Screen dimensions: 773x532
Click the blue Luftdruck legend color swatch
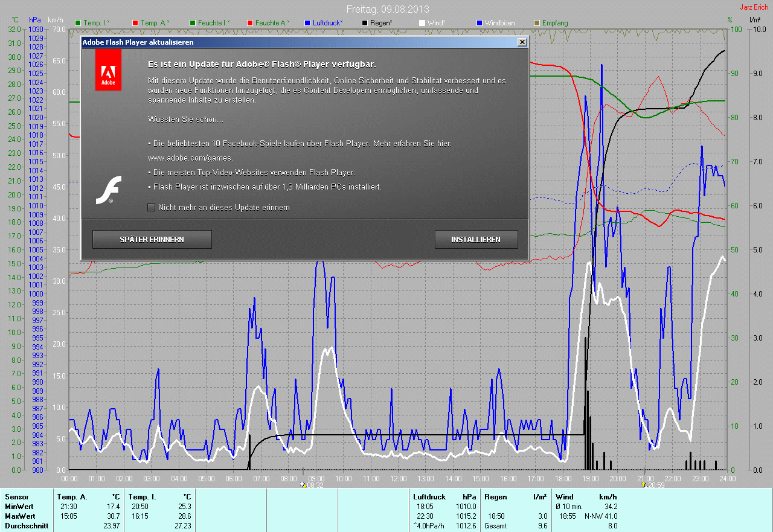coord(307,23)
